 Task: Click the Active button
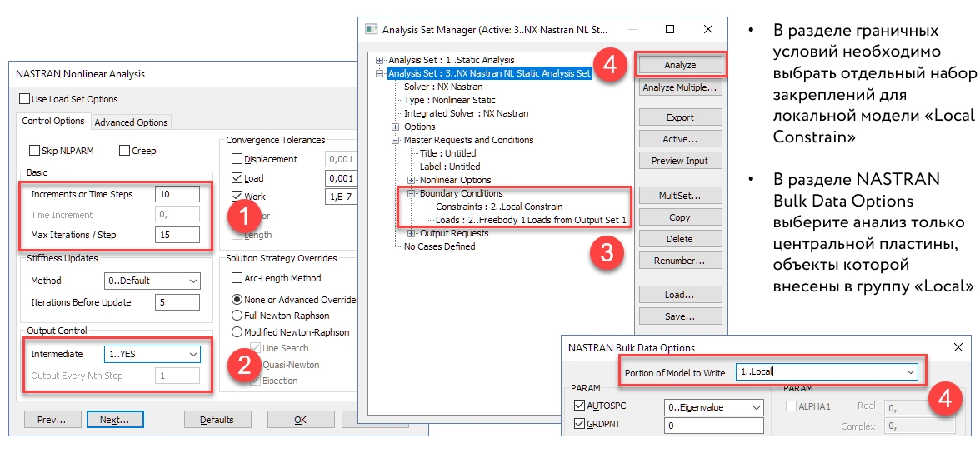pos(680,139)
